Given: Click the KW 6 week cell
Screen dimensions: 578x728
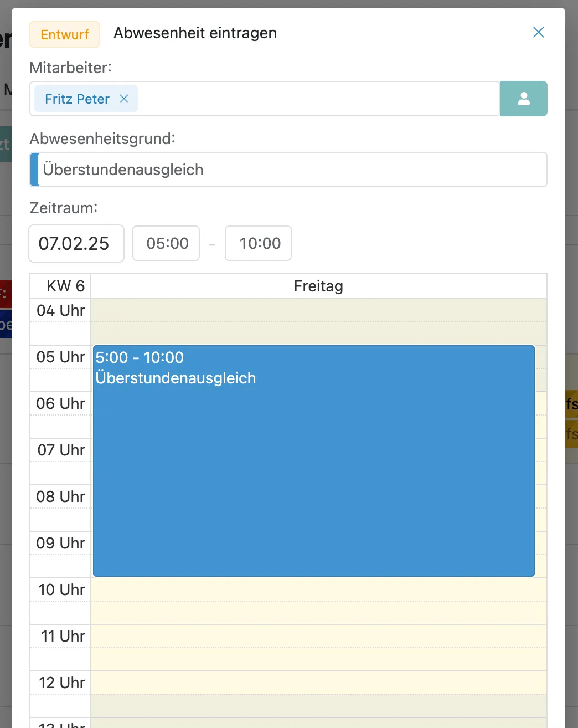Looking at the screenshot, I should click(60, 286).
